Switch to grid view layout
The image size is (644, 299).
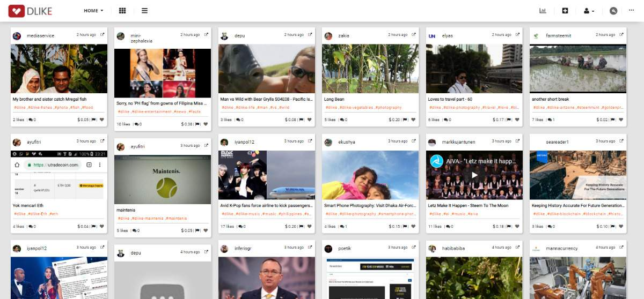122,11
